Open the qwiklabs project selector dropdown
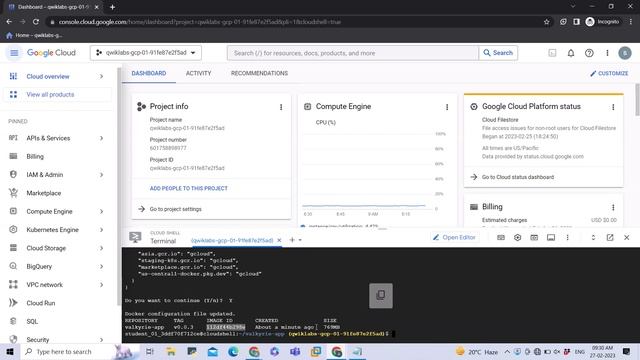Viewport: 640px width, 360px height. tap(146, 53)
